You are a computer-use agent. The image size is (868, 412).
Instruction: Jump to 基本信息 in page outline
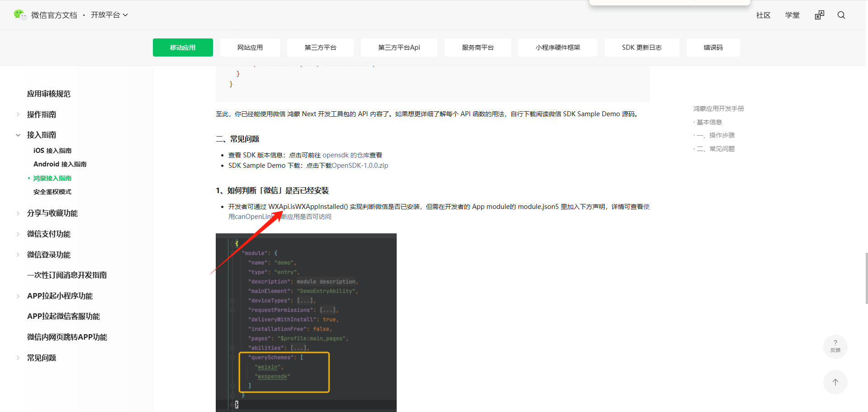click(x=709, y=122)
